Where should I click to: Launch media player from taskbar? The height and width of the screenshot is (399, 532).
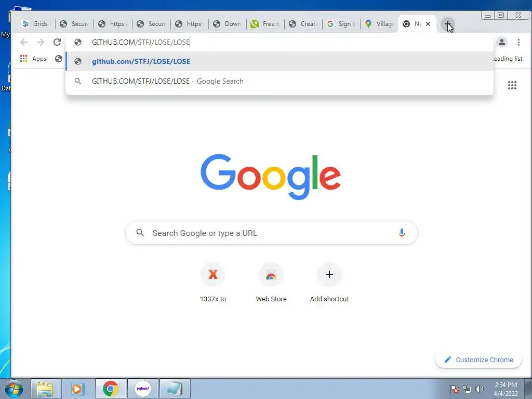click(77, 389)
